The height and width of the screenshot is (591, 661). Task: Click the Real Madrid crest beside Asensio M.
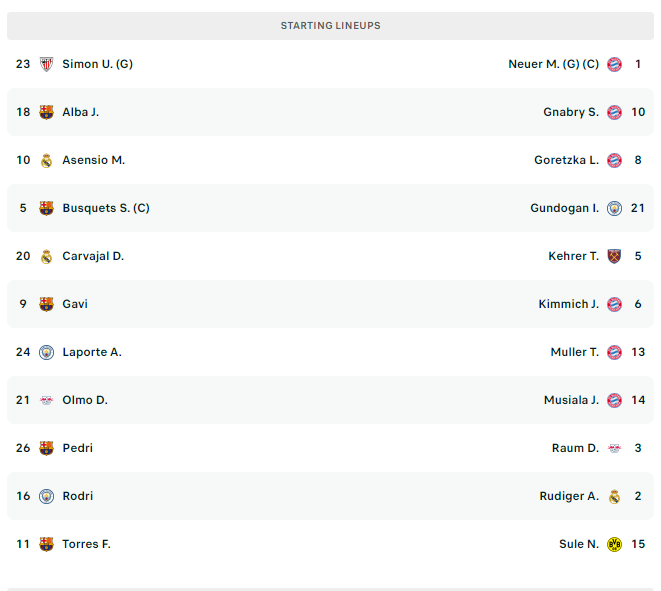pyautogui.click(x=46, y=160)
